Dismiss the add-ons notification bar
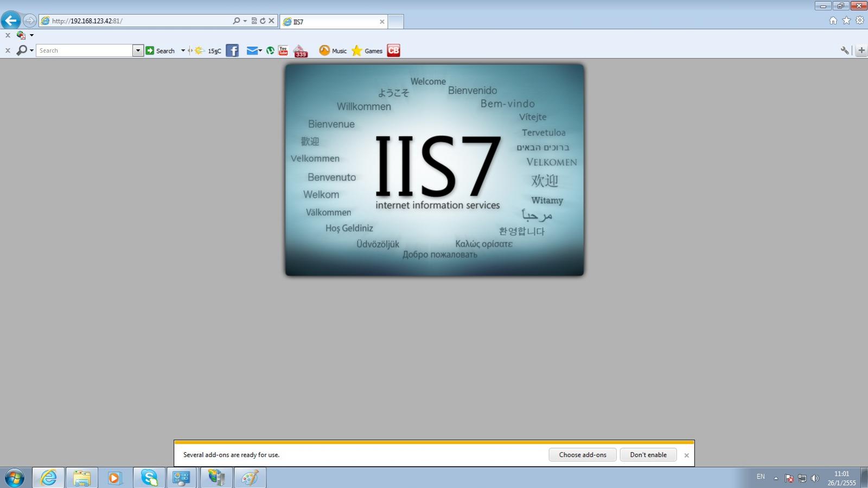The image size is (868, 488). click(x=686, y=455)
